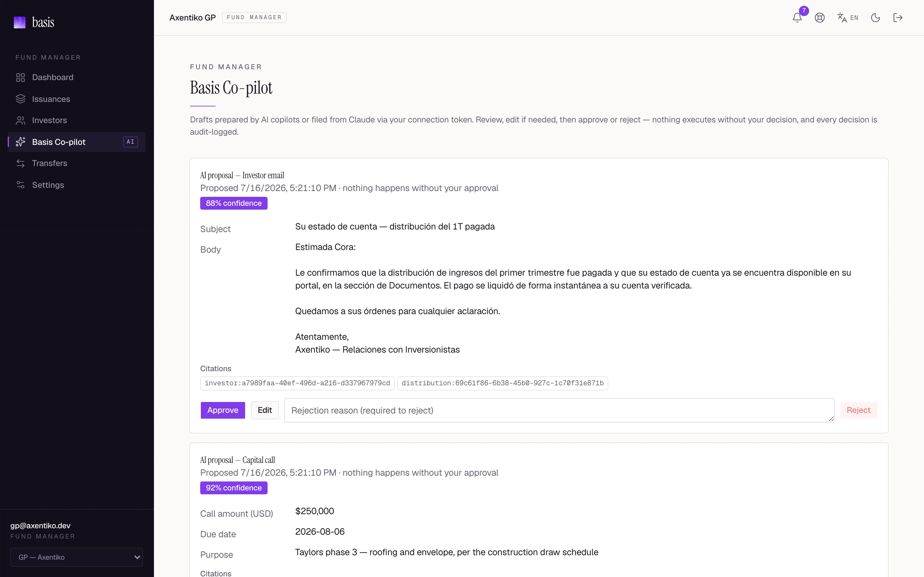Image resolution: width=924 pixels, height=577 pixels.
Task: Expand the GP — Axentiko organization dropdown
Action: 76,557
